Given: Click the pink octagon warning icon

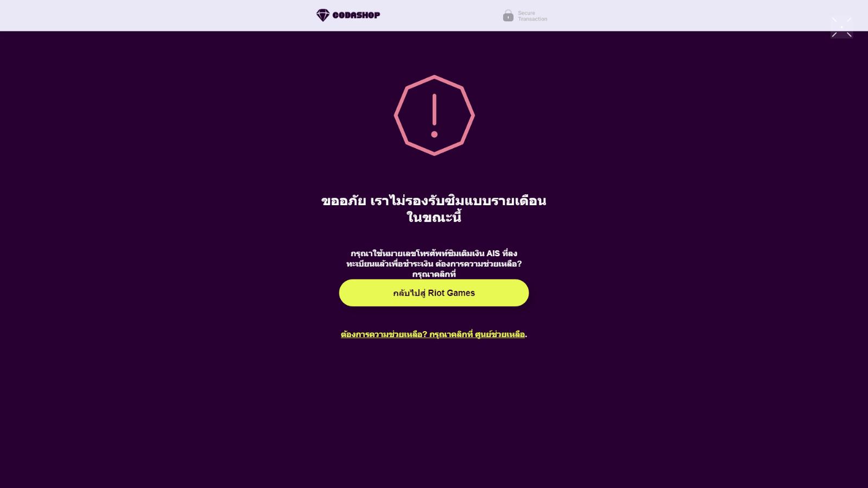Looking at the screenshot, I should coord(434,115).
